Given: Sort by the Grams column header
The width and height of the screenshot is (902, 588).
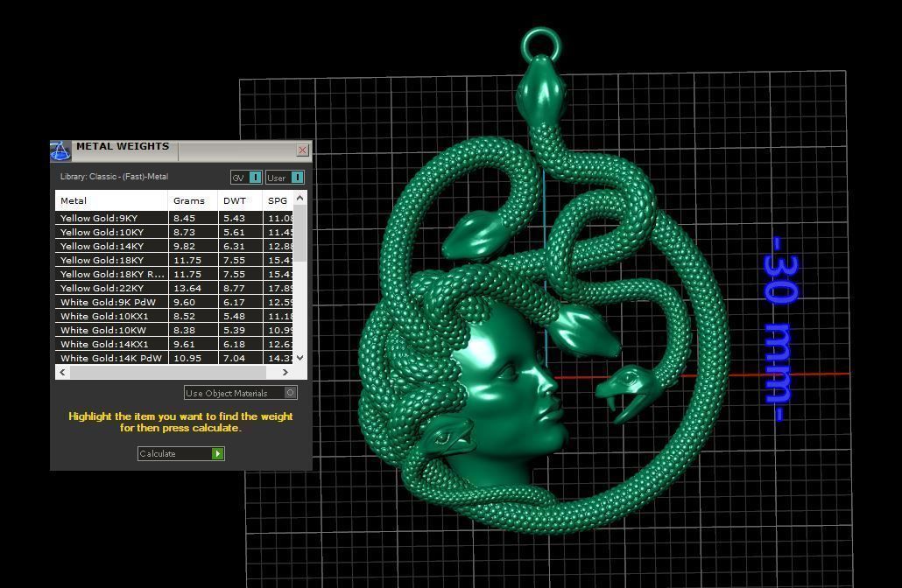Looking at the screenshot, I should pyautogui.click(x=193, y=200).
